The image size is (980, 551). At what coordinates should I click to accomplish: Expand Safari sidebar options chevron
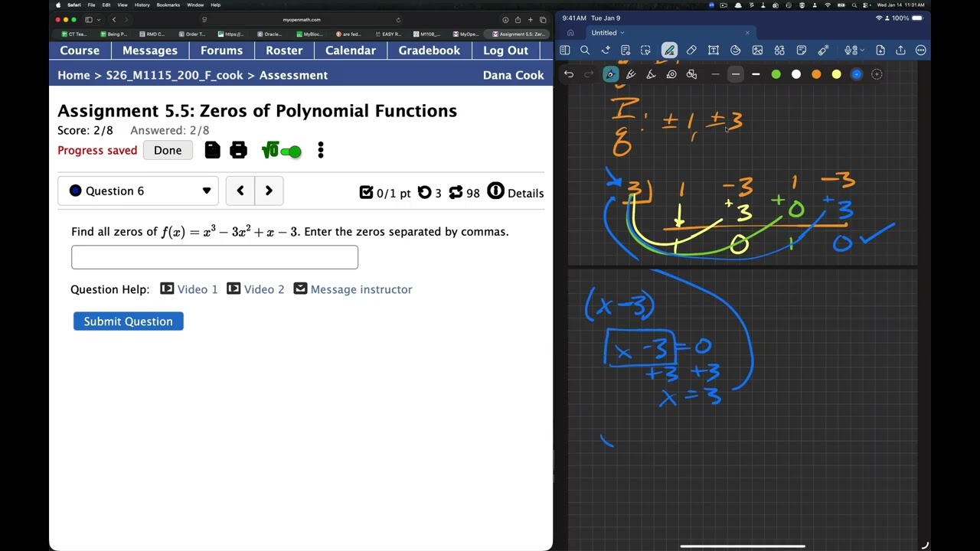99,20
